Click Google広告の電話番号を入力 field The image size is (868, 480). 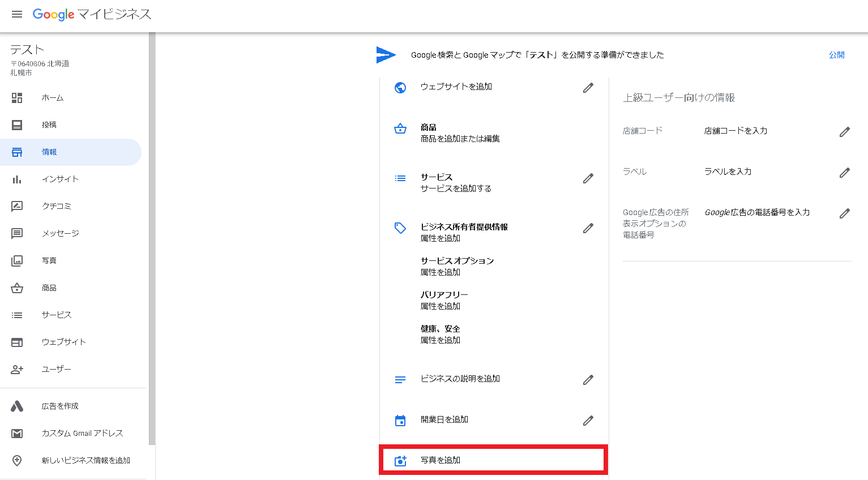tap(757, 212)
